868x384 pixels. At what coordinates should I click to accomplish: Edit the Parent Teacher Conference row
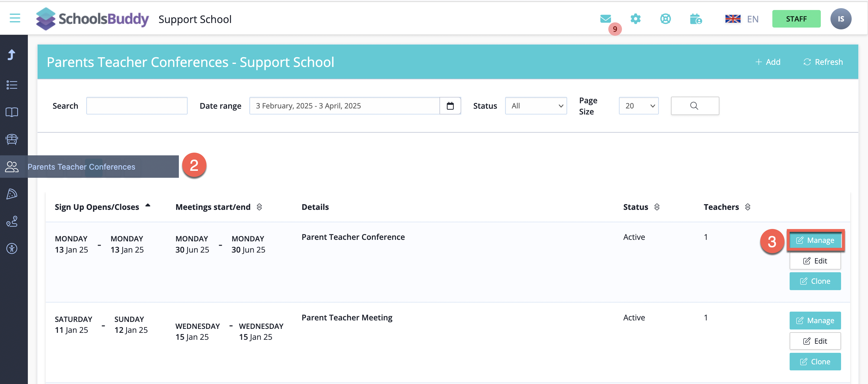point(815,261)
